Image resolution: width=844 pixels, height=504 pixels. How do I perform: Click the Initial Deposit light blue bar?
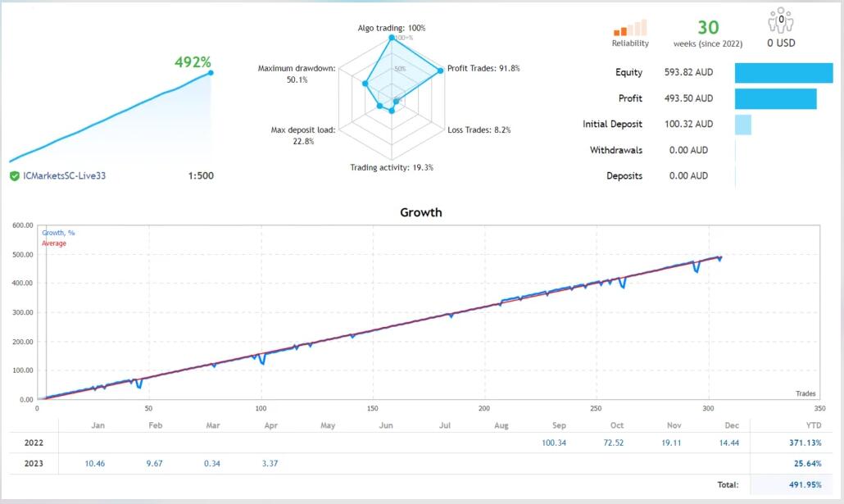742,125
